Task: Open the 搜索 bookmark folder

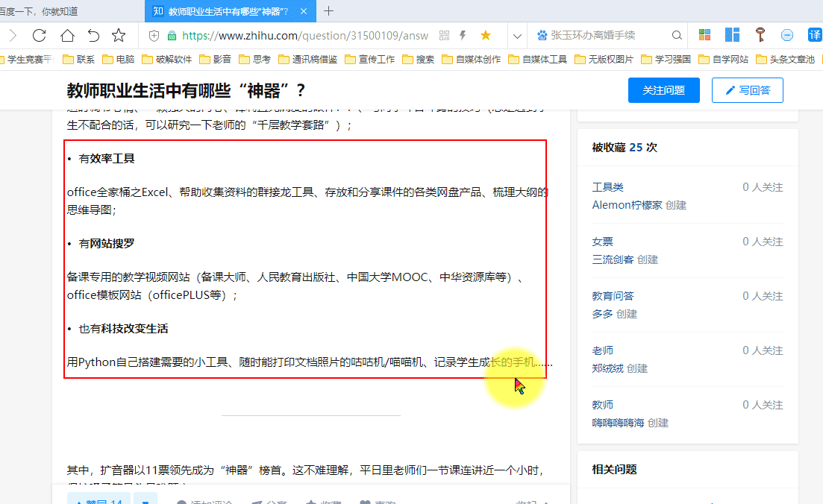Action: 419,59
